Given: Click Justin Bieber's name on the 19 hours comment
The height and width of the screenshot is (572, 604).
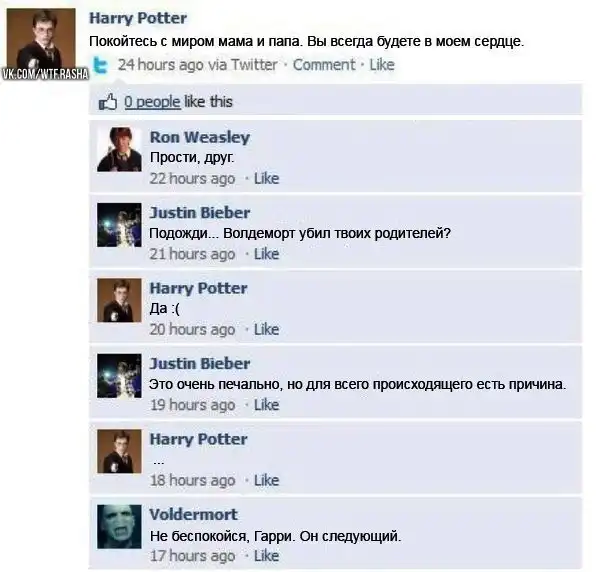Looking at the screenshot, I should 200,364.
